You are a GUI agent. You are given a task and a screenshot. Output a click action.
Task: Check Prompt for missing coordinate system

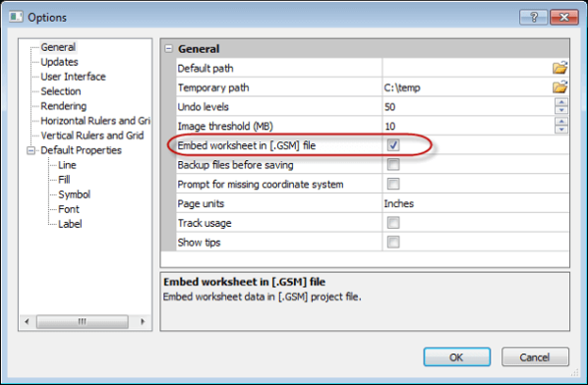pyautogui.click(x=393, y=184)
